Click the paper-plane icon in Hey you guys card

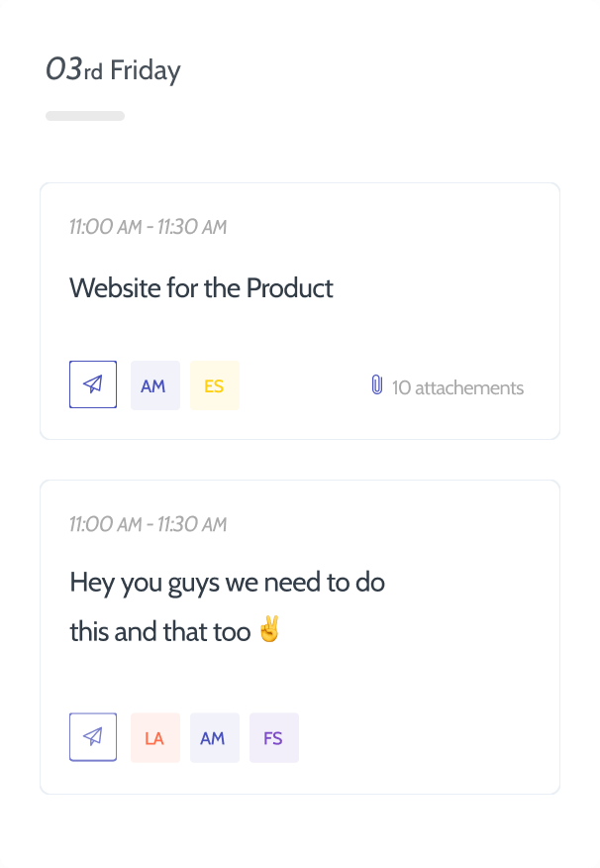click(x=93, y=737)
